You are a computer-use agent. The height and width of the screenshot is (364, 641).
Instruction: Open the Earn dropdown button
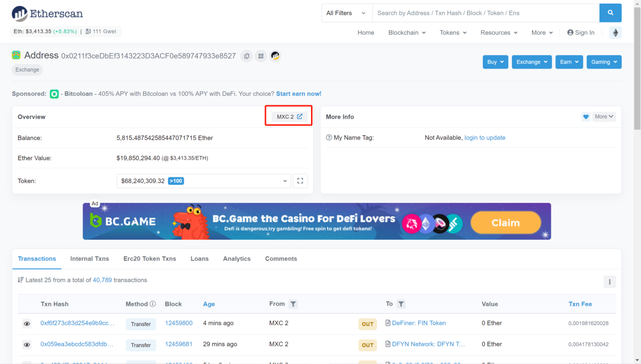coord(569,62)
